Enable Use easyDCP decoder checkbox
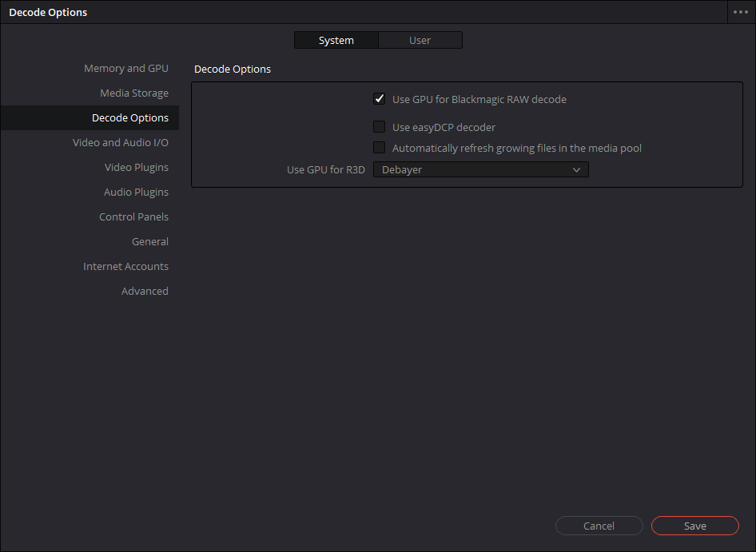The width and height of the screenshot is (756, 552). click(x=380, y=127)
